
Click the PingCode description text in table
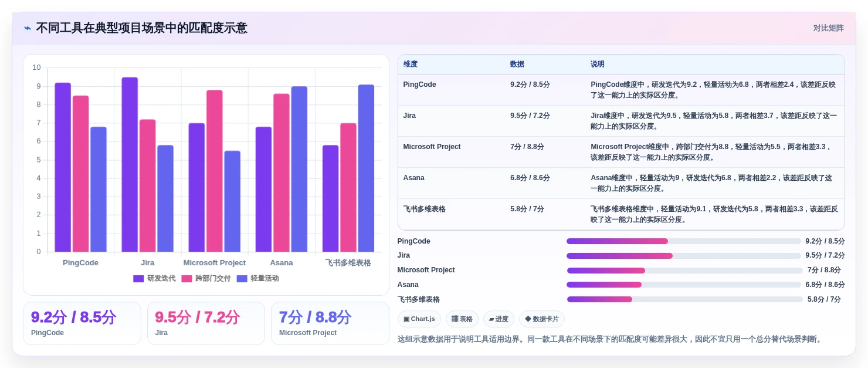tap(713, 90)
